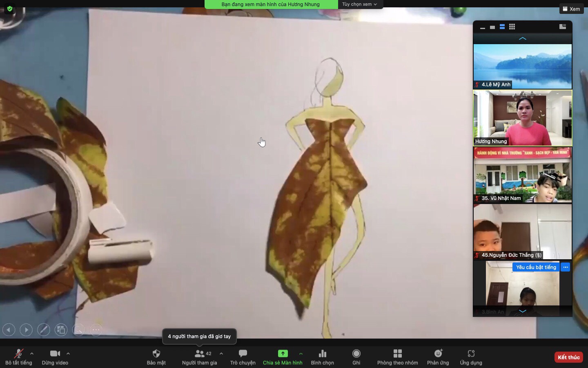The height and width of the screenshot is (368, 588).
Task: Start recording with the Ghi button
Action: [356, 357]
